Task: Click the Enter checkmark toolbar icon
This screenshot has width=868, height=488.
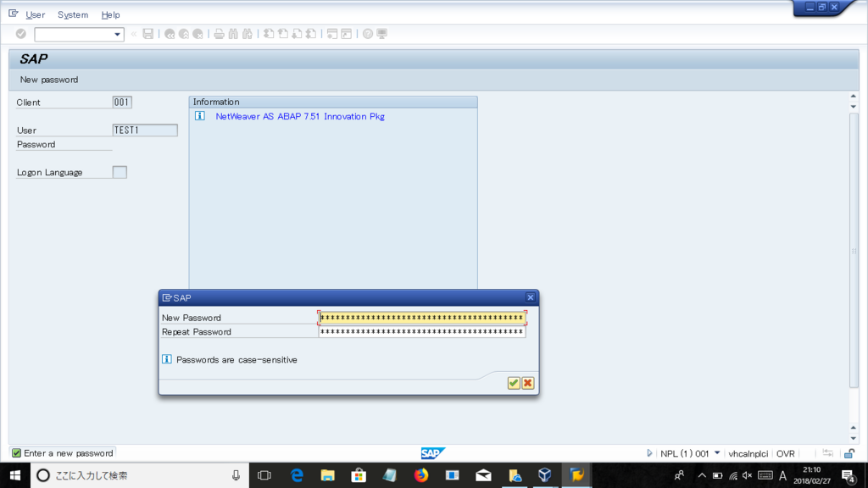Action: [x=21, y=34]
